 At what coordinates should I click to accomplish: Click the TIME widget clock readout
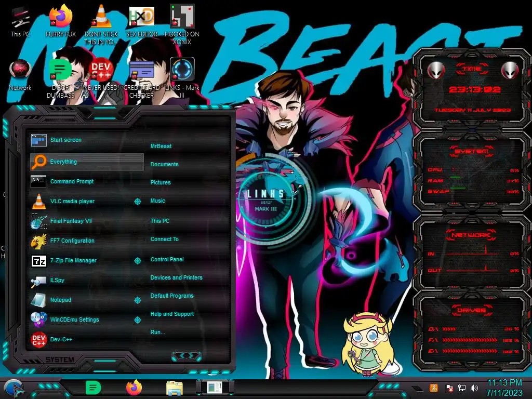point(474,89)
